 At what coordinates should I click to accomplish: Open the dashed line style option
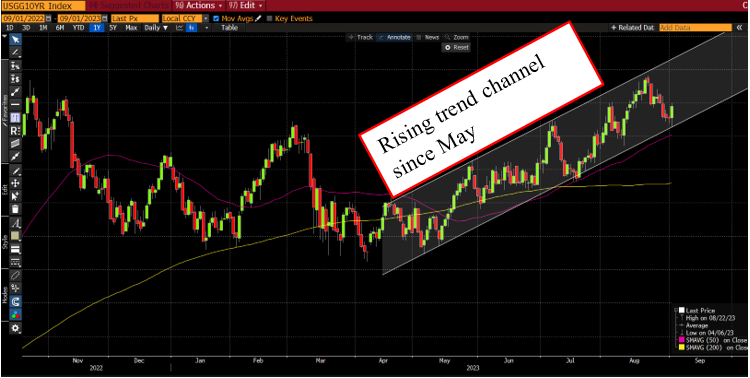click(x=15, y=262)
